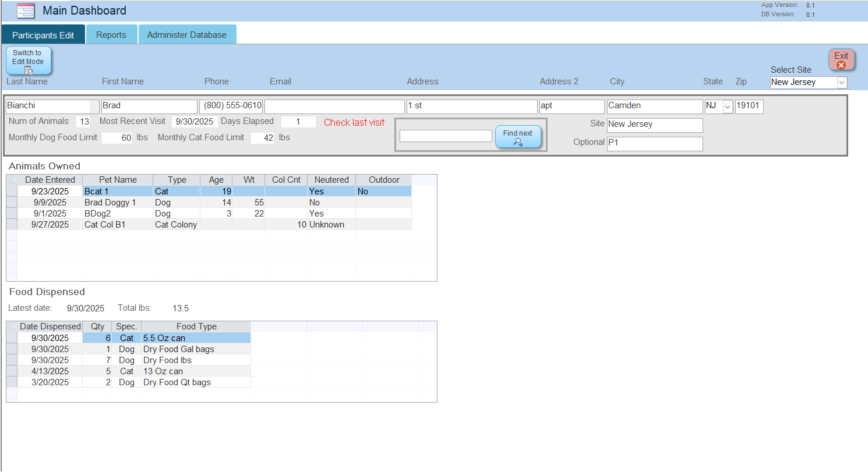
Task: Click the Exit button
Action: click(x=841, y=60)
